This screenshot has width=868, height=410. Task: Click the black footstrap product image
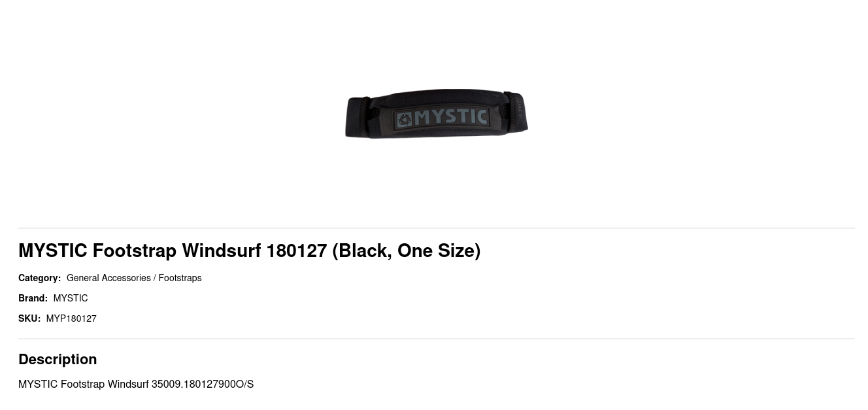click(437, 114)
